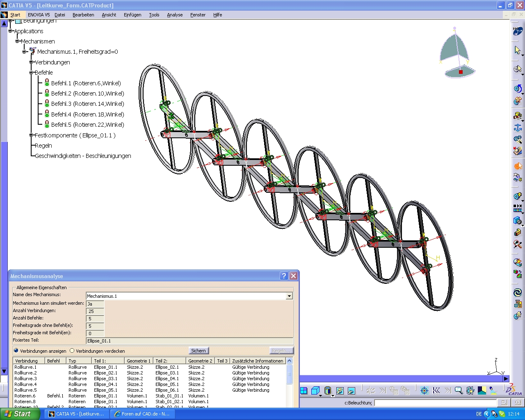The image size is (525, 420).
Task: Click the Windows Start button
Action: (x=20, y=414)
